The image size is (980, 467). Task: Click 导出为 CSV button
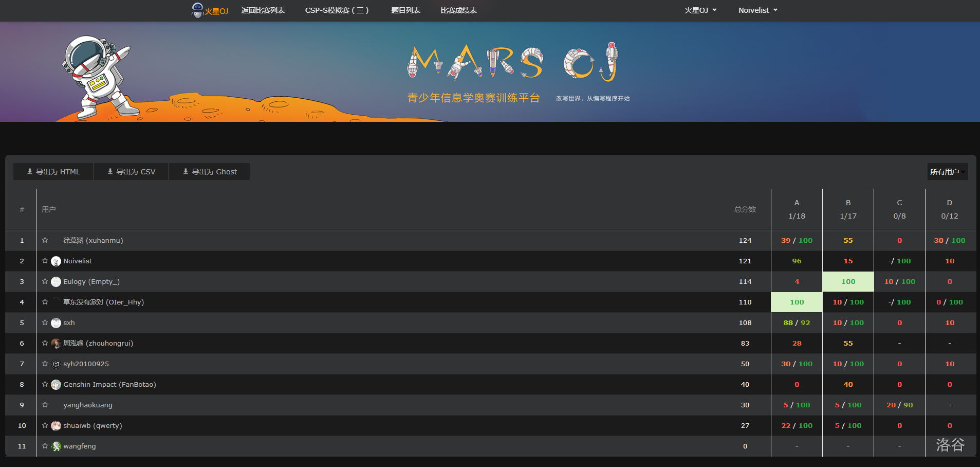[x=131, y=172]
